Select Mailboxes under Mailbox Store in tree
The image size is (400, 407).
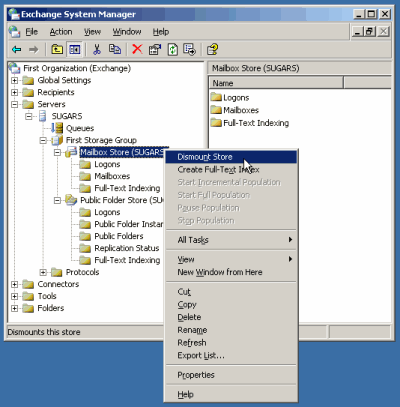click(x=112, y=176)
